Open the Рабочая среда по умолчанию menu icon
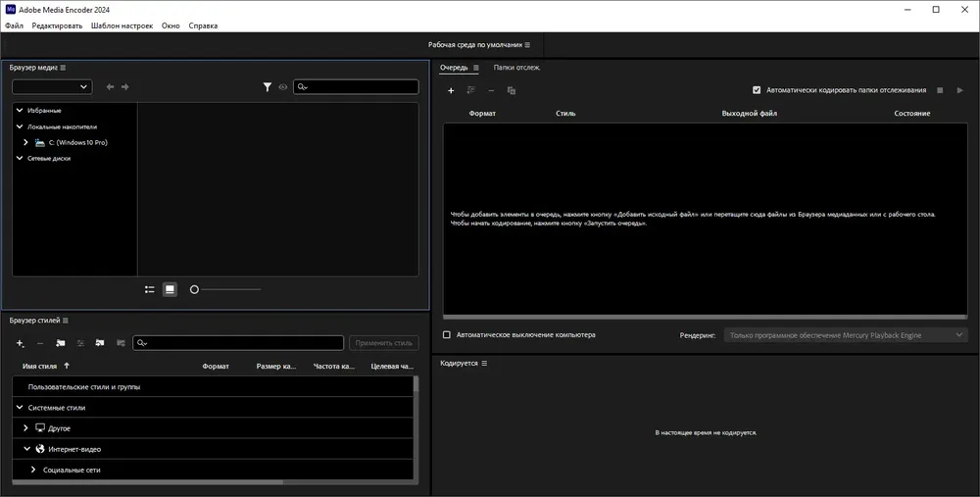This screenshot has width=980, height=497. coord(527,45)
